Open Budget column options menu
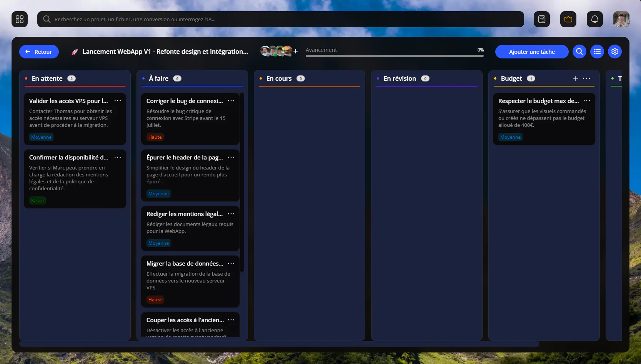This screenshot has width=641, height=364. click(586, 78)
